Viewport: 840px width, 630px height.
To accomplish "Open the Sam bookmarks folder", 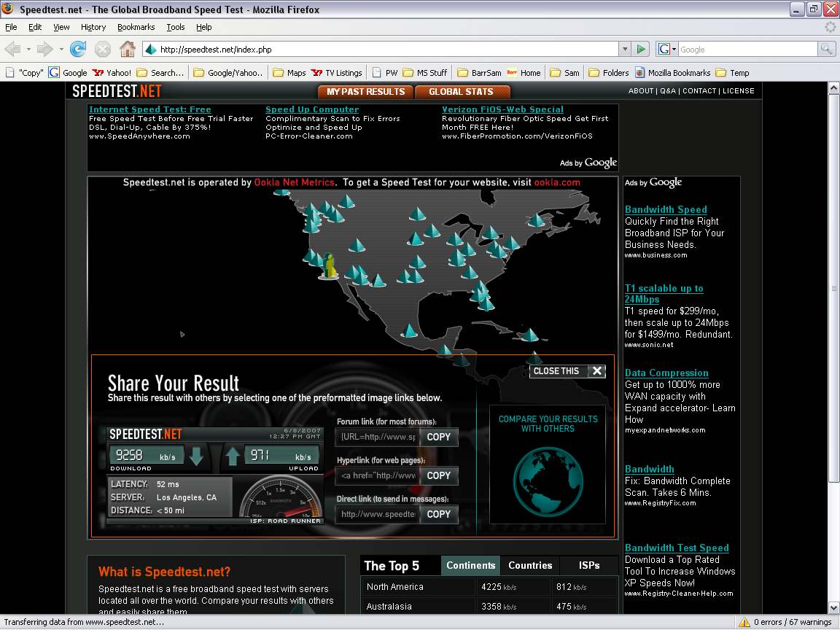I will click(564, 73).
